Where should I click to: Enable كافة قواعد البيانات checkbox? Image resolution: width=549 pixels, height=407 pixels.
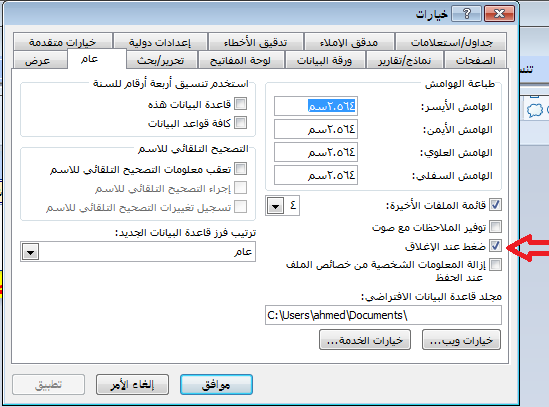click(x=241, y=123)
